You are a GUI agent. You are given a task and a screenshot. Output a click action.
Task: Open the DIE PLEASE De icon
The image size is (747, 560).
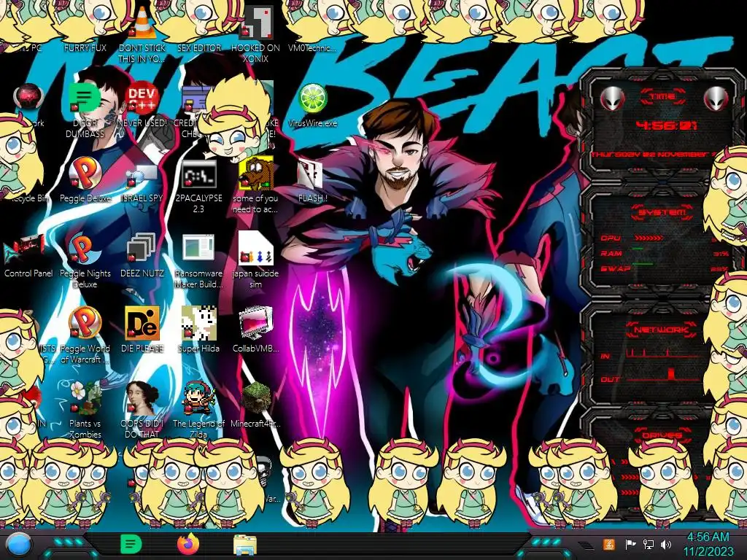[x=142, y=323]
